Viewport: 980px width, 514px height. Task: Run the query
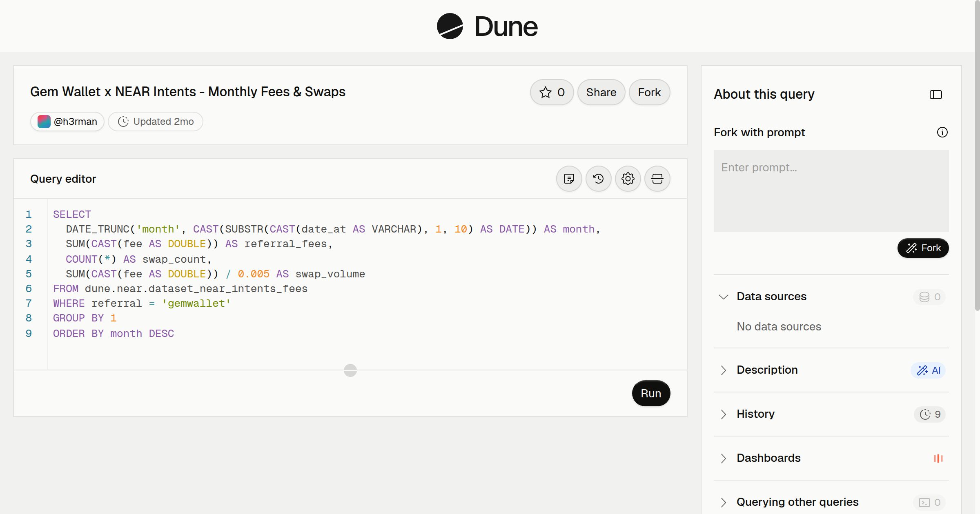[x=651, y=393]
